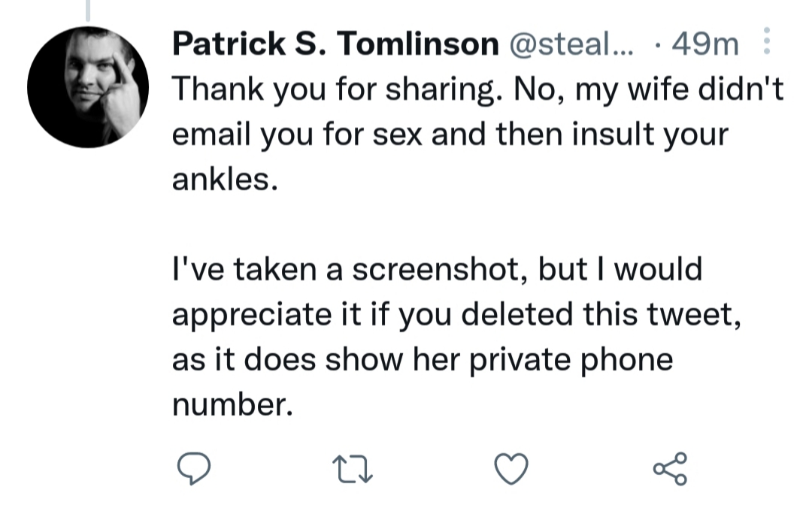Like the tweet with heart icon
Image resolution: width=812 pixels, height=511 pixels.
[511, 468]
